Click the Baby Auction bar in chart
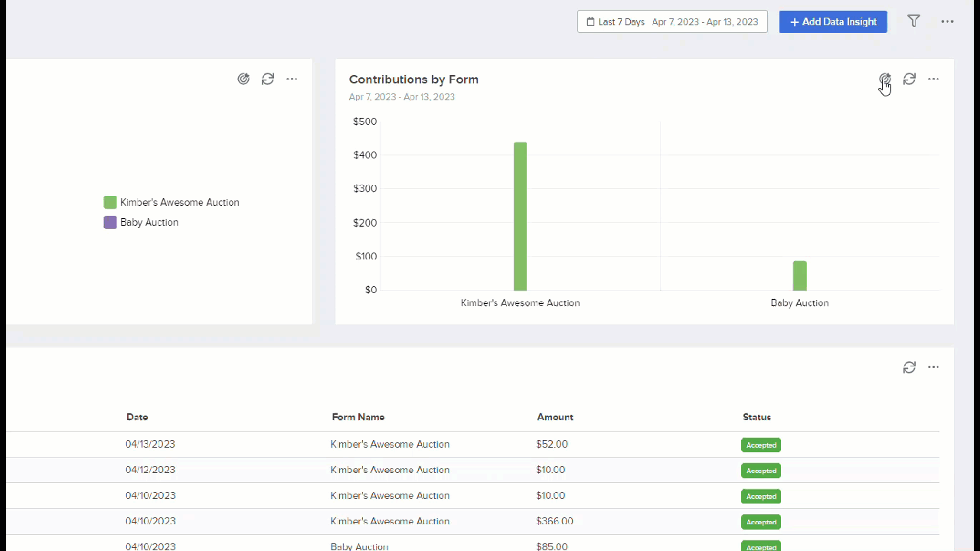 [799, 276]
